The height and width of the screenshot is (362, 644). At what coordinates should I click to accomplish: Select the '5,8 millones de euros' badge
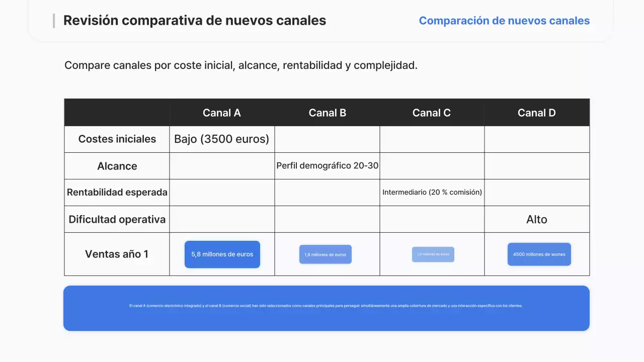click(x=222, y=254)
